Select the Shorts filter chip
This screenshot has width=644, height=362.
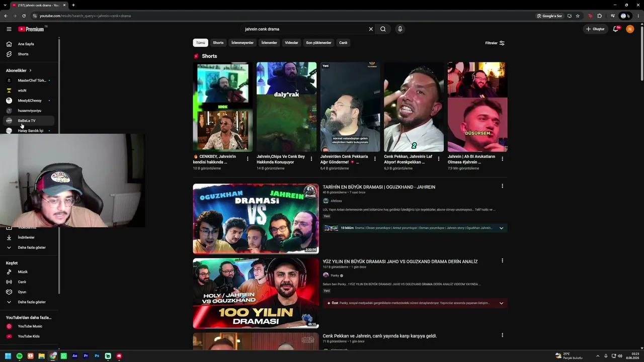218,43
